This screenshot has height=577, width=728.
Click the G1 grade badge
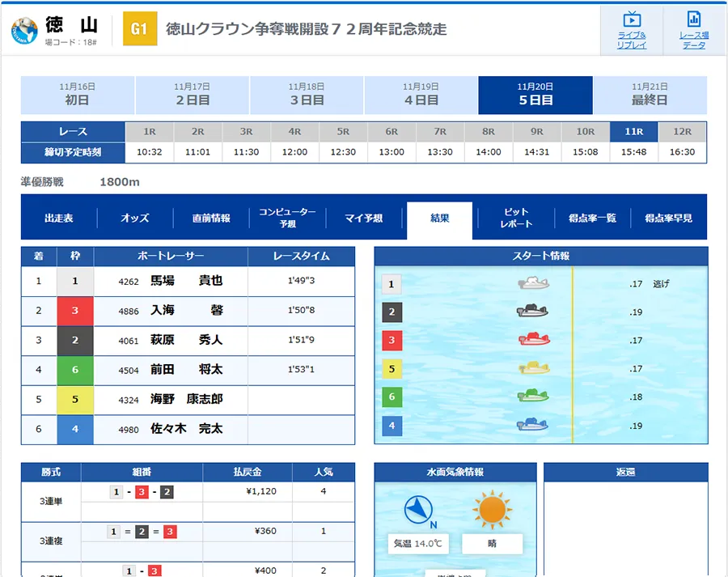click(x=139, y=29)
